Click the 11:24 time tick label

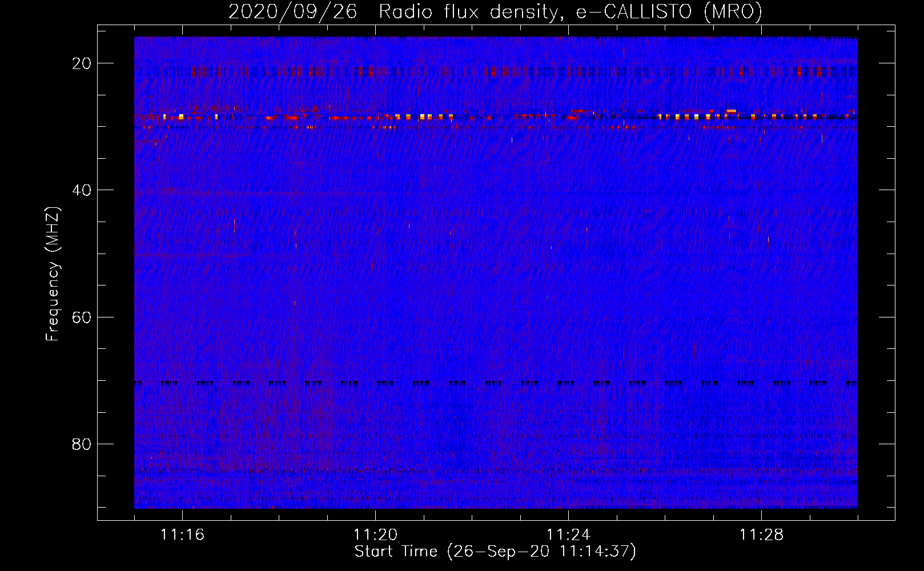pos(569,535)
